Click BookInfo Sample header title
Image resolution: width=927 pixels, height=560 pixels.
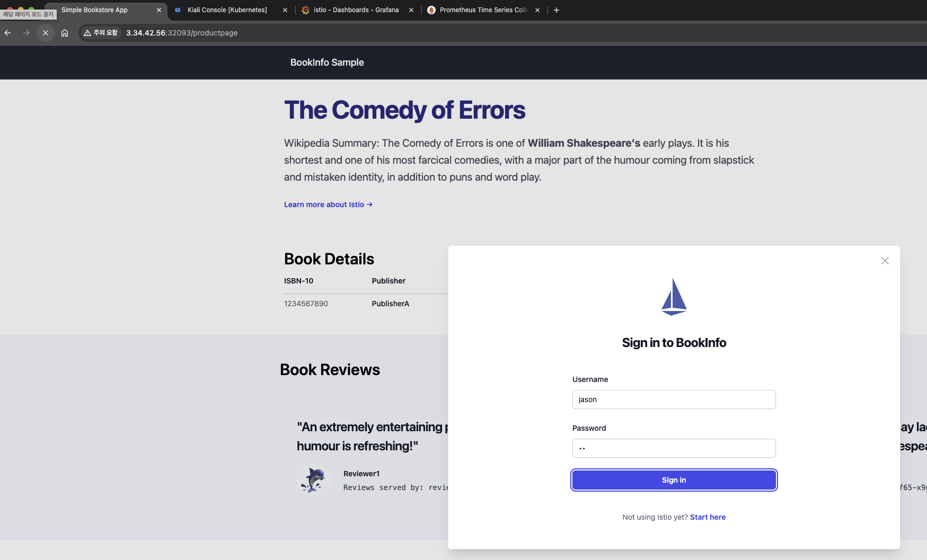[327, 63]
